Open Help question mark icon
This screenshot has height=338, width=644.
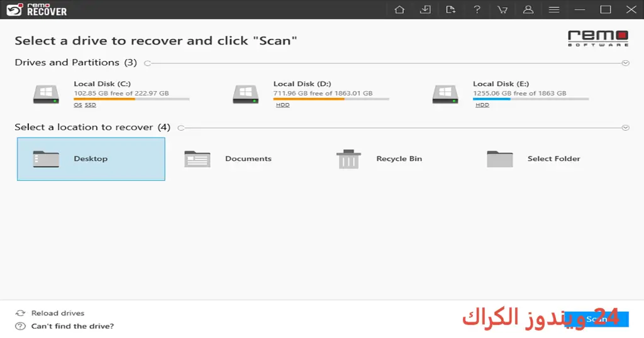(477, 9)
